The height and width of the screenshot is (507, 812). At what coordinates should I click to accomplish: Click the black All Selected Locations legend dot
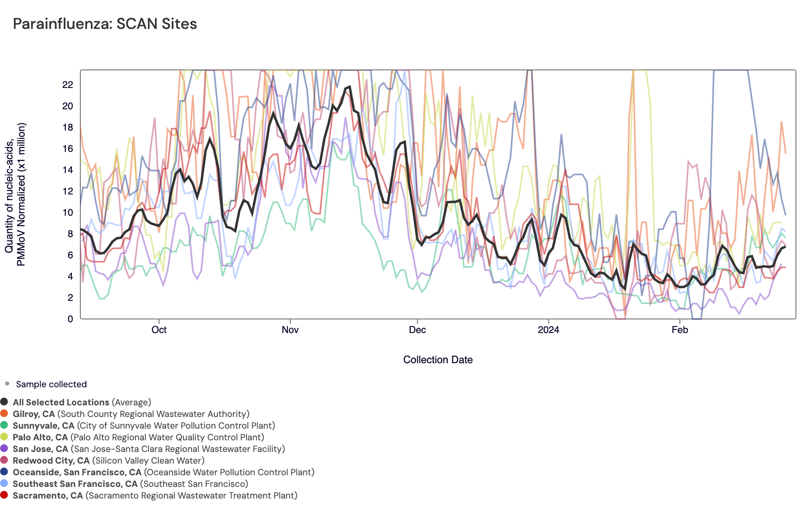(4, 402)
